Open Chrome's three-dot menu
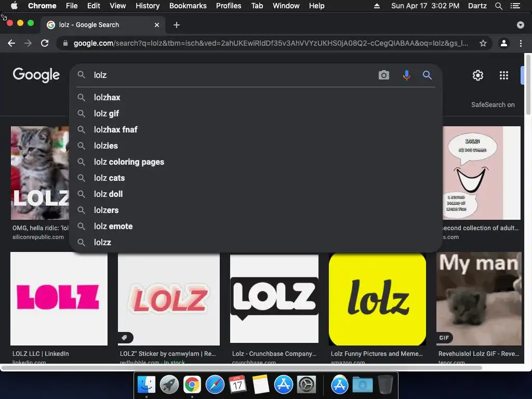Viewport: 532px width, 399px height. click(x=521, y=43)
